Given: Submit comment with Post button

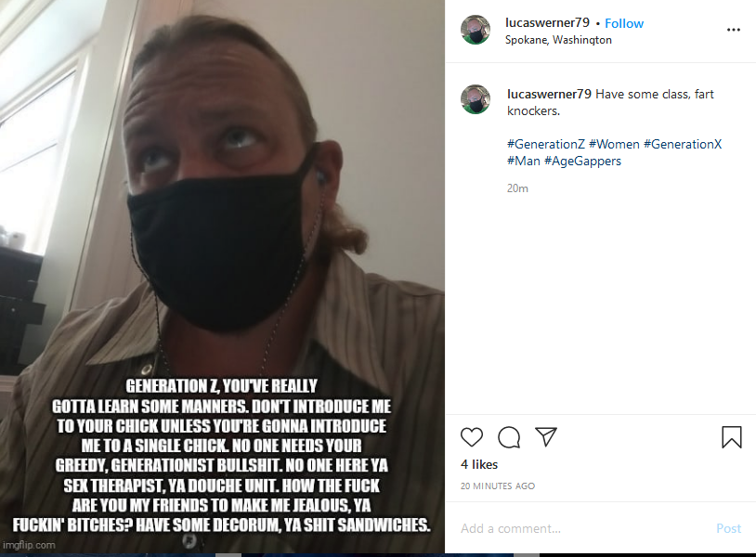Looking at the screenshot, I should (x=728, y=528).
